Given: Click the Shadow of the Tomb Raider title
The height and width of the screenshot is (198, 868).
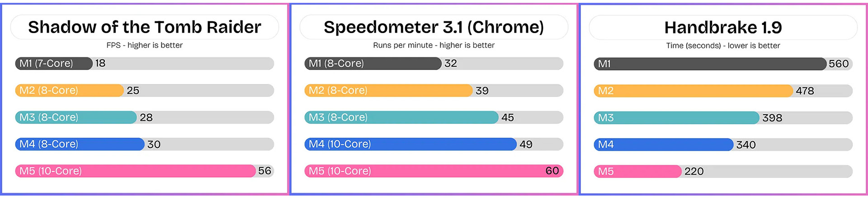Looking at the screenshot, I should [x=145, y=27].
